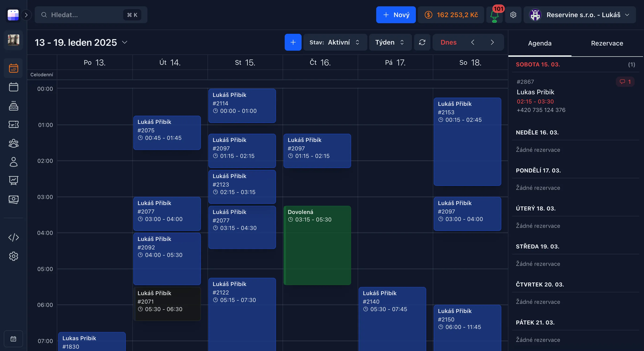
Task: Switch to the Rezervace tab
Action: pos(607,43)
